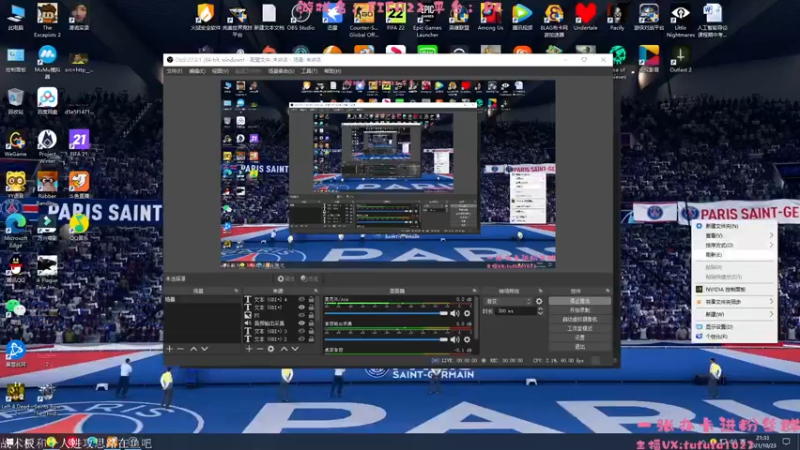Open FIFA 22 desktop shortcut
Image resolution: width=800 pixels, height=450 pixels.
click(x=395, y=17)
